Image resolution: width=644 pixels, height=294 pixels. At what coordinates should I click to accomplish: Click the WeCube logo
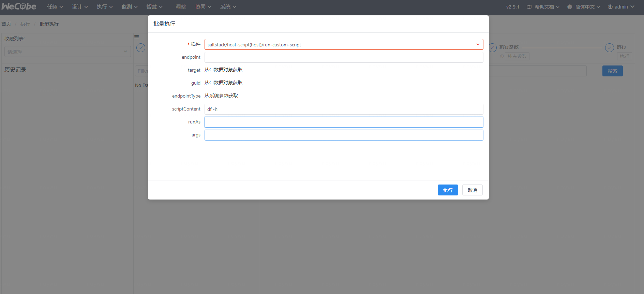[19, 6]
